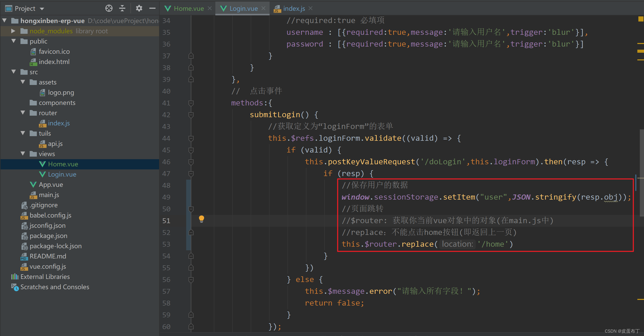Screen dimensions: 644x336
Task: Fold submitLogin function at line 42
Action: coord(191,115)
